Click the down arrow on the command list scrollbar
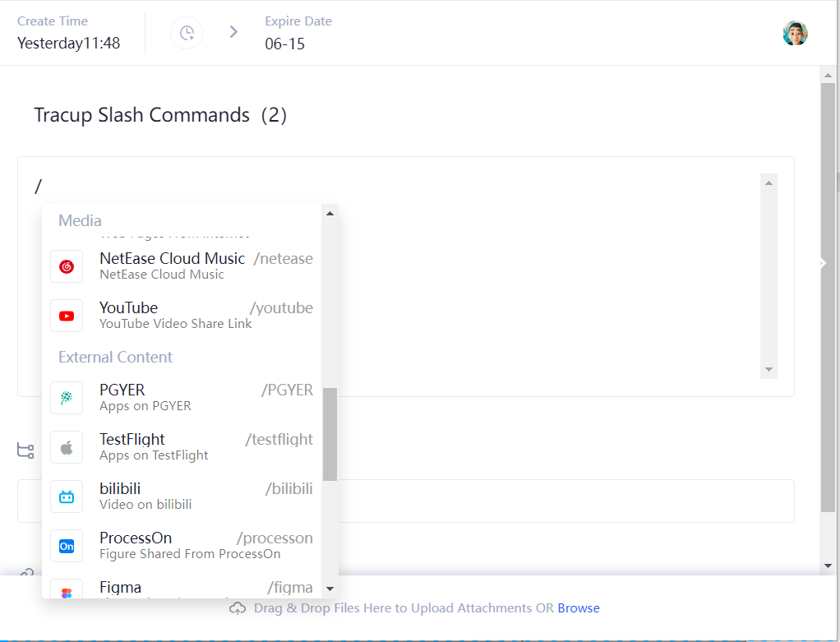This screenshot has height=642, width=840. click(x=330, y=589)
